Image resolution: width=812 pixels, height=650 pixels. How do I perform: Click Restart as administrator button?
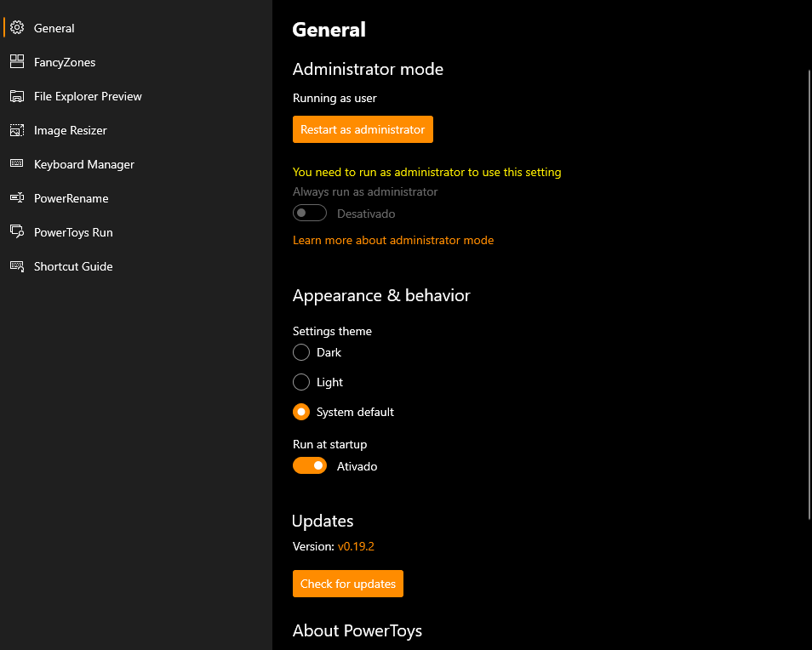point(363,129)
